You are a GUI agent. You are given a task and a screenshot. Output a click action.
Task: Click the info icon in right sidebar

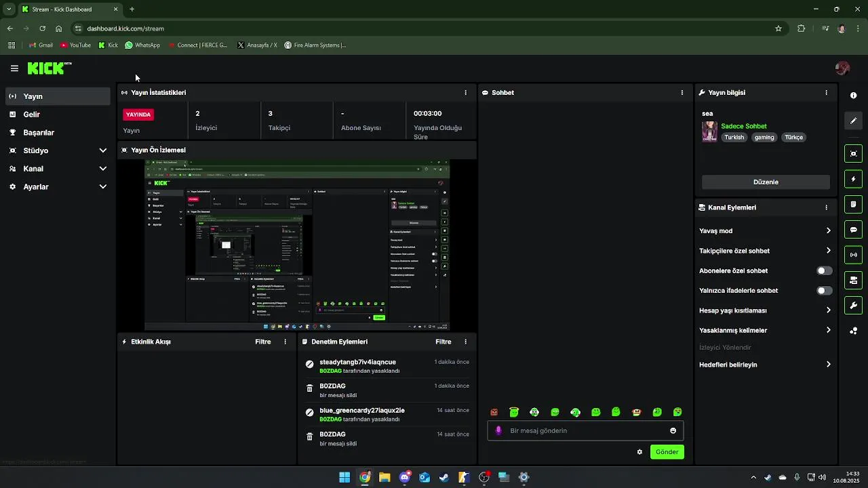[x=853, y=96]
